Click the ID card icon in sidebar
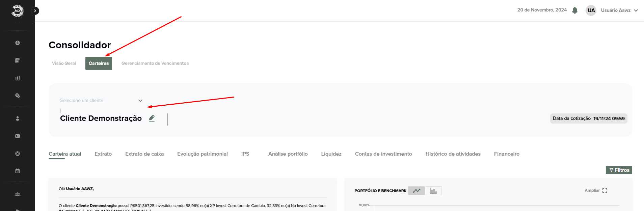The image size is (644, 211). 18,136
